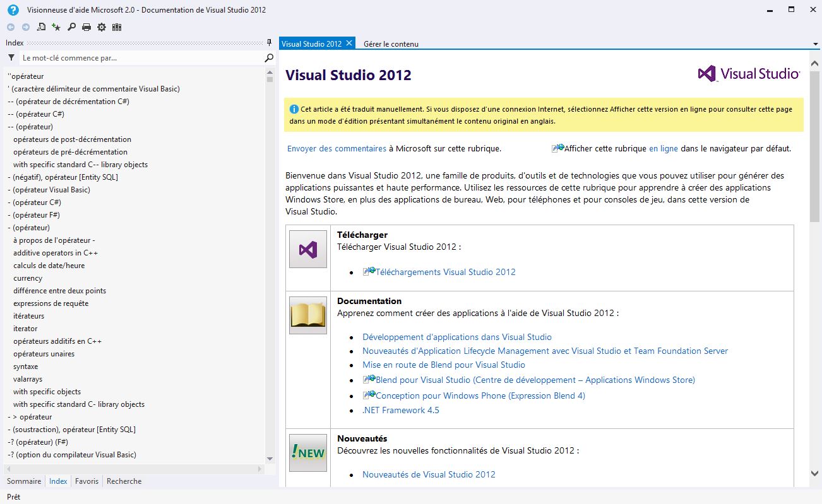This screenshot has width=822, height=504.
Task: Open the Sommaire tab
Action: pos(24,481)
